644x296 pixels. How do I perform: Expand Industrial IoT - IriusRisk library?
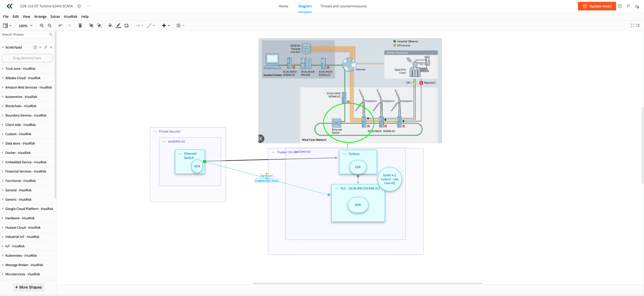pos(22,237)
